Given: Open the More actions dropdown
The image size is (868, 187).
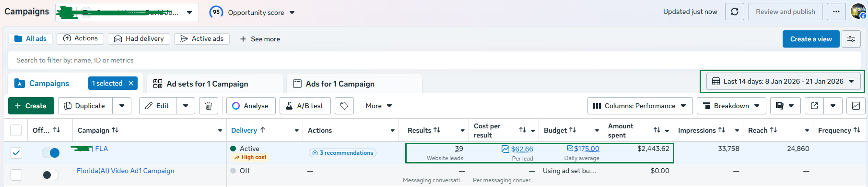Looking at the screenshot, I should tap(379, 106).
